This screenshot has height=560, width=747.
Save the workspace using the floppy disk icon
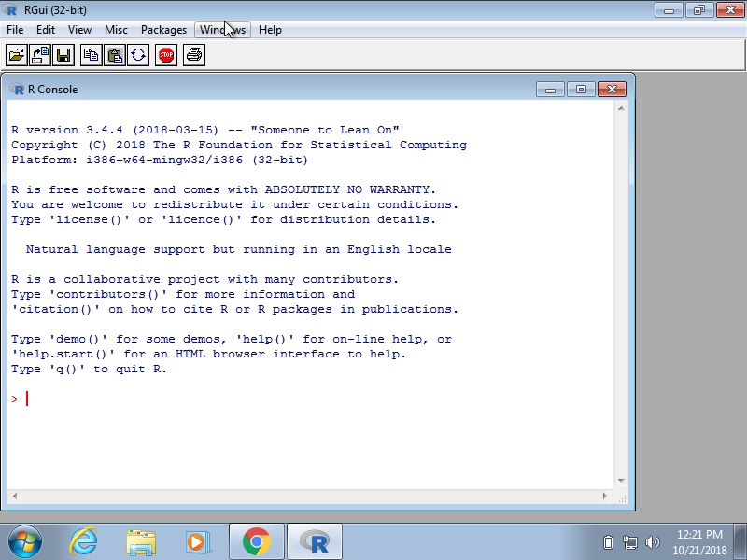click(63, 55)
